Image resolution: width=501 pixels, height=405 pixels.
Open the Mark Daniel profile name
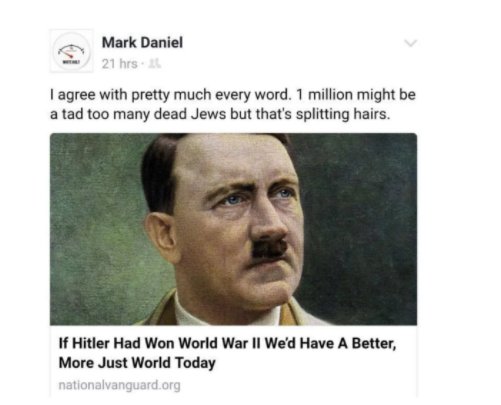click(x=142, y=43)
